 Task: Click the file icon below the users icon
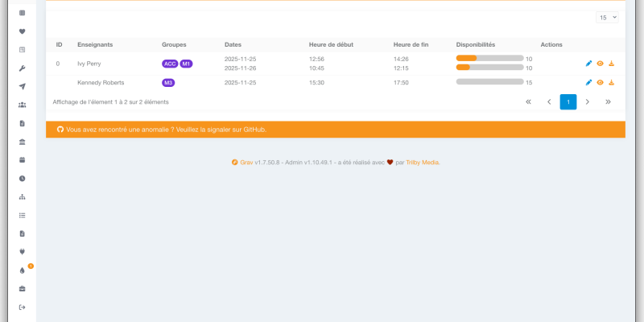point(23,123)
